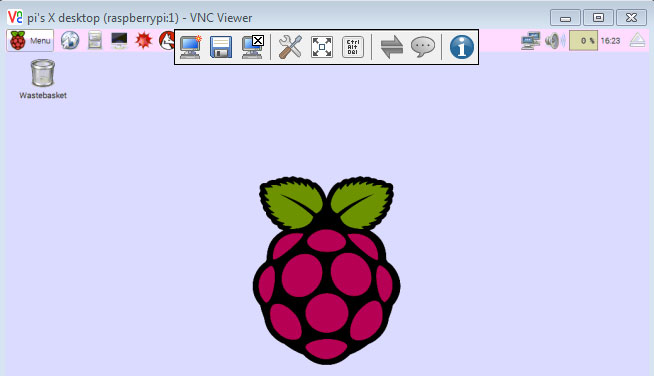Maximize the VNC Viewer window
Viewport: 654px width, 376px height.
(598, 18)
